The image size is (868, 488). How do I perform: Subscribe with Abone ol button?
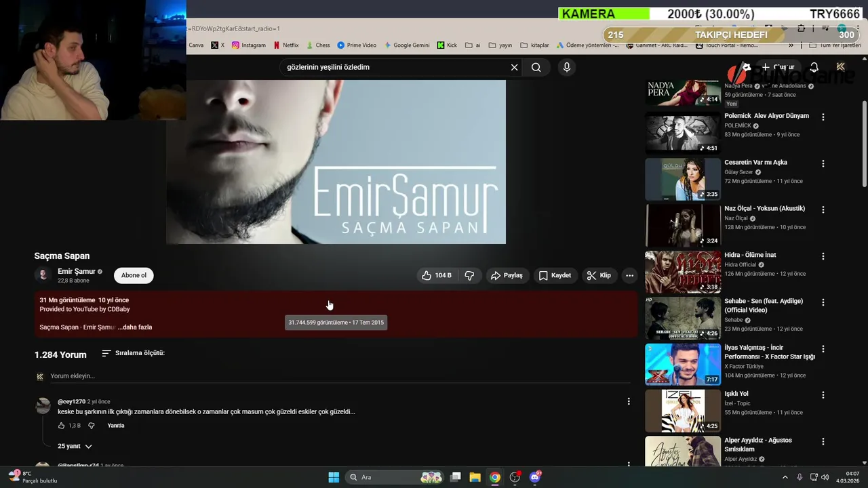coord(134,275)
